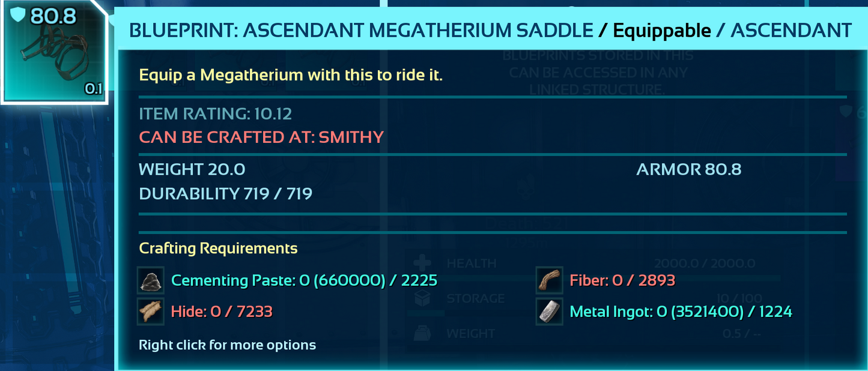Click the Fiber resource icon
This screenshot has height=371, width=868.
tap(549, 280)
